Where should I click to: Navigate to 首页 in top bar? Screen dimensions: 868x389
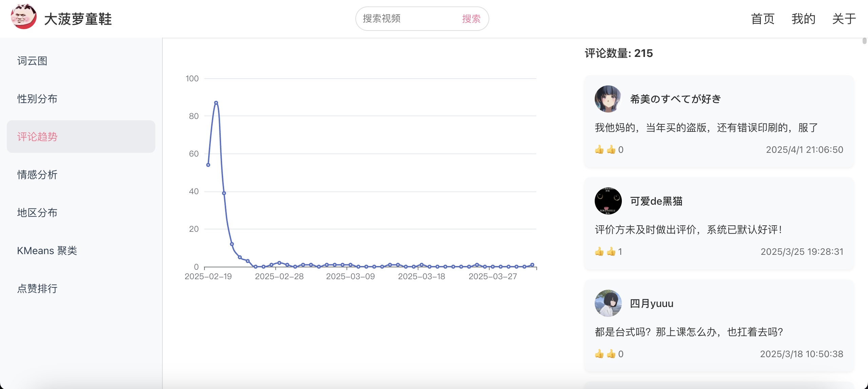click(x=763, y=19)
